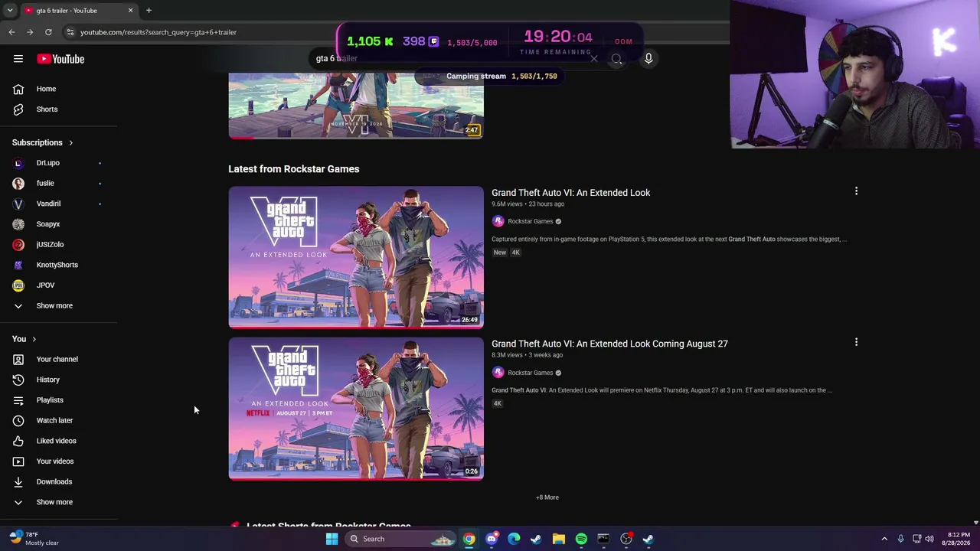This screenshot has width=980, height=551.
Task: Open Soapyx channel from subscriptions
Action: pyautogui.click(x=58, y=224)
